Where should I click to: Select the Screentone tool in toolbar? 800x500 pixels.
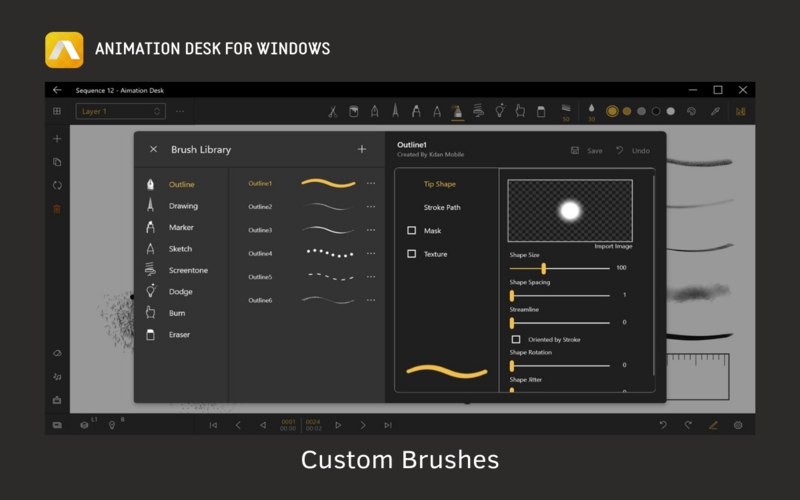479,111
